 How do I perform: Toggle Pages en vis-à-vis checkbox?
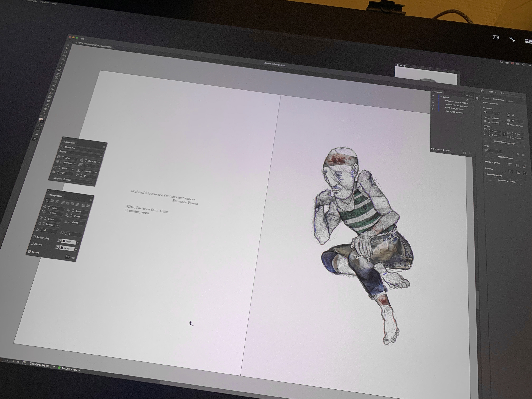508,124
